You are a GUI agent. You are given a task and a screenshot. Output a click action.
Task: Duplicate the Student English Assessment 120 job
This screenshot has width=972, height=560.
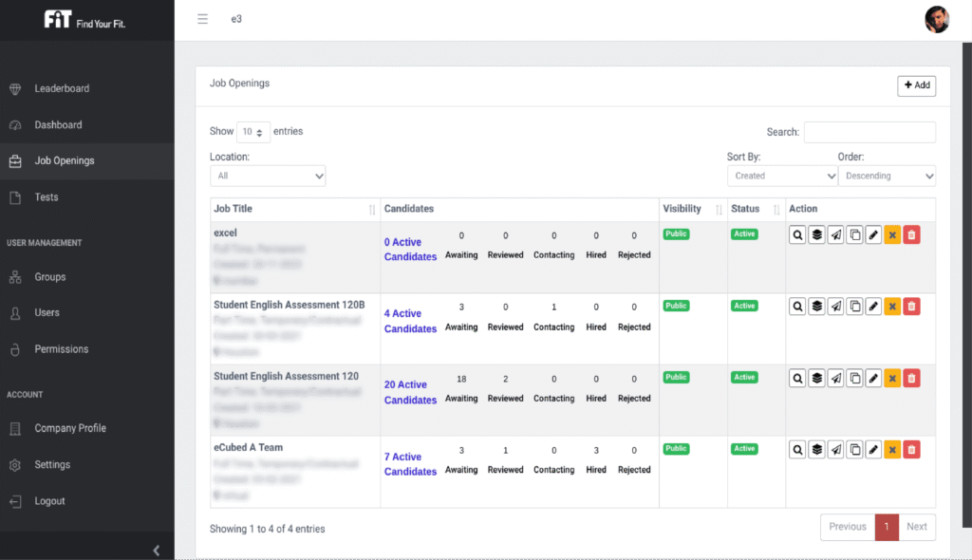coord(854,378)
